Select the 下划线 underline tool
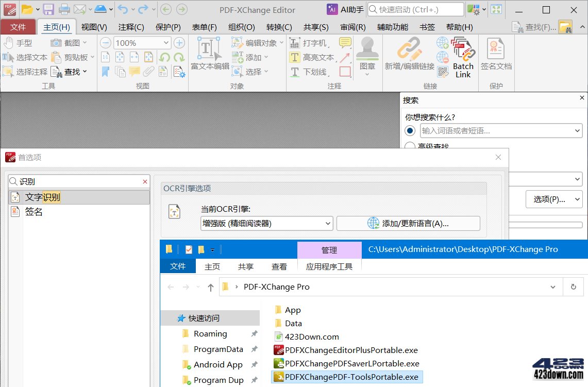This screenshot has height=387, width=588. tap(309, 72)
